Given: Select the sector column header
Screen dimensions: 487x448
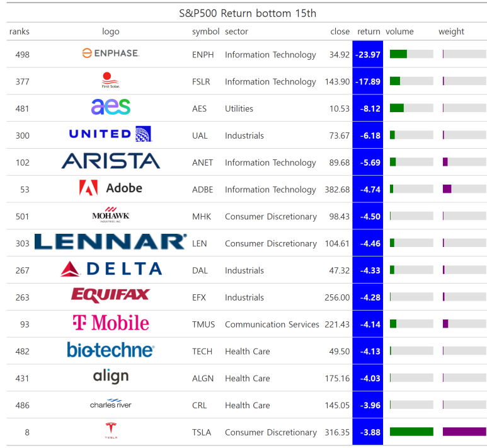Looking at the screenshot, I should pyautogui.click(x=236, y=32).
